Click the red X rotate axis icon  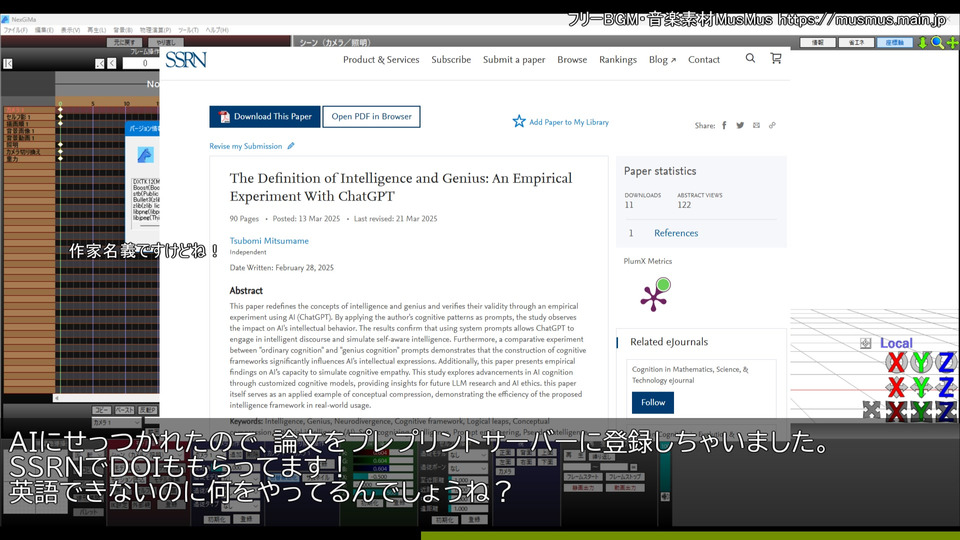896,362
